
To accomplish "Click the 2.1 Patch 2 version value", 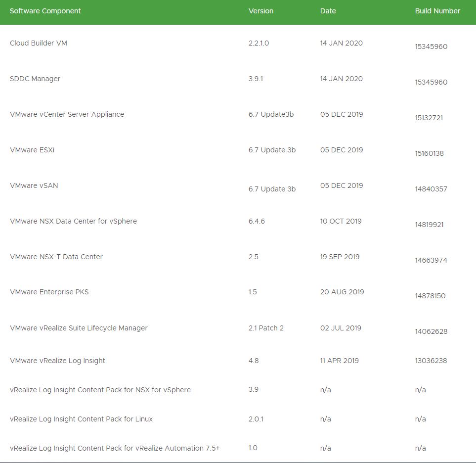I will (x=266, y=328).
